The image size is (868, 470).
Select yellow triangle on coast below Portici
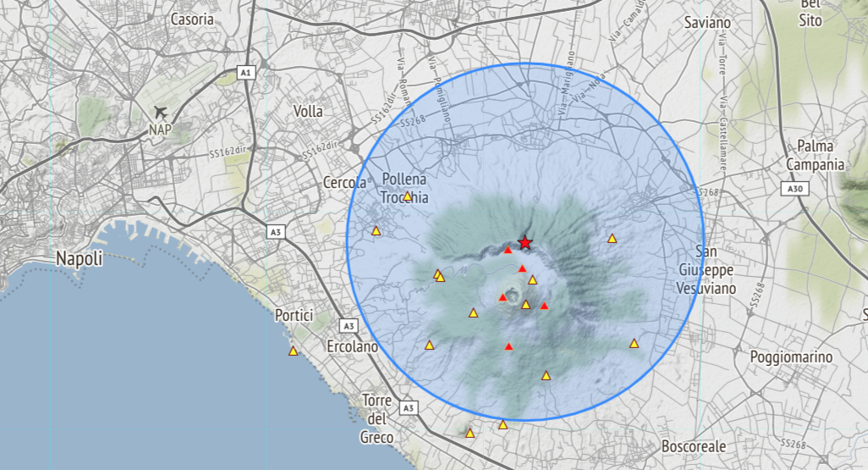pos(294,351)
